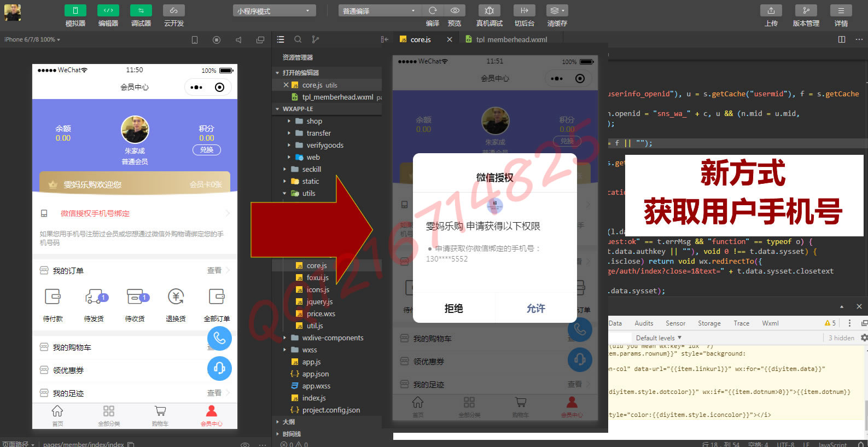The height and width of the screenshot is (447, 868).
Task: Click the source control branch icon
Action: (x=316, y=39)
